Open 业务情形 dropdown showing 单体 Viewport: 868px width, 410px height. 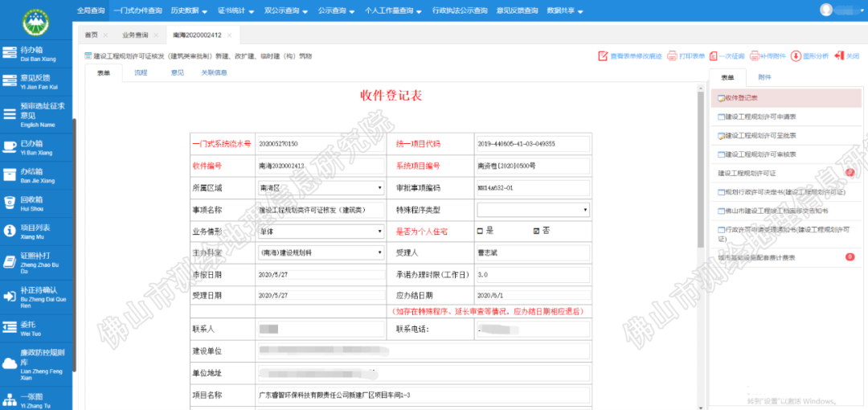tap(321, 231)
